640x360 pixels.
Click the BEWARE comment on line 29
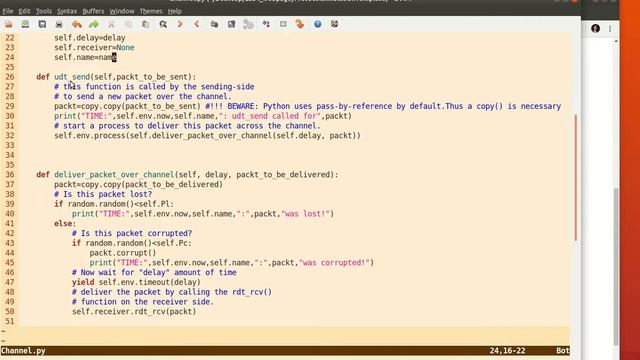coord(383,107)
